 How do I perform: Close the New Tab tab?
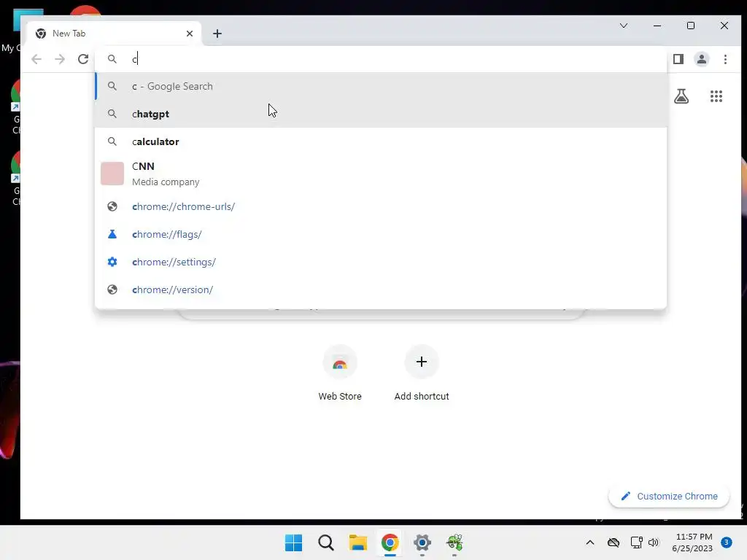click(x=190, y=34)
